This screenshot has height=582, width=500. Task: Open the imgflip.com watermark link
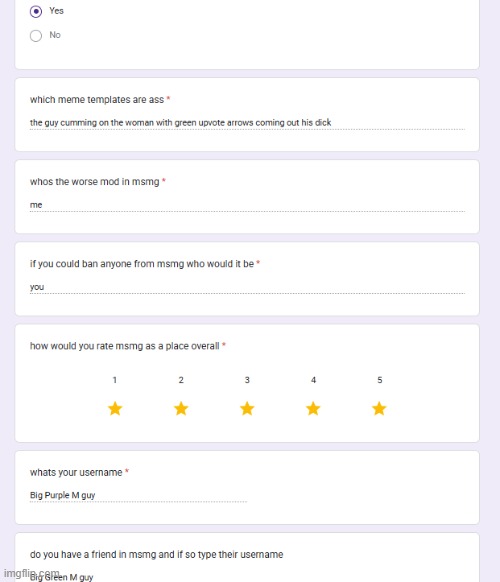pyautogui.click(x=32, y=573)
